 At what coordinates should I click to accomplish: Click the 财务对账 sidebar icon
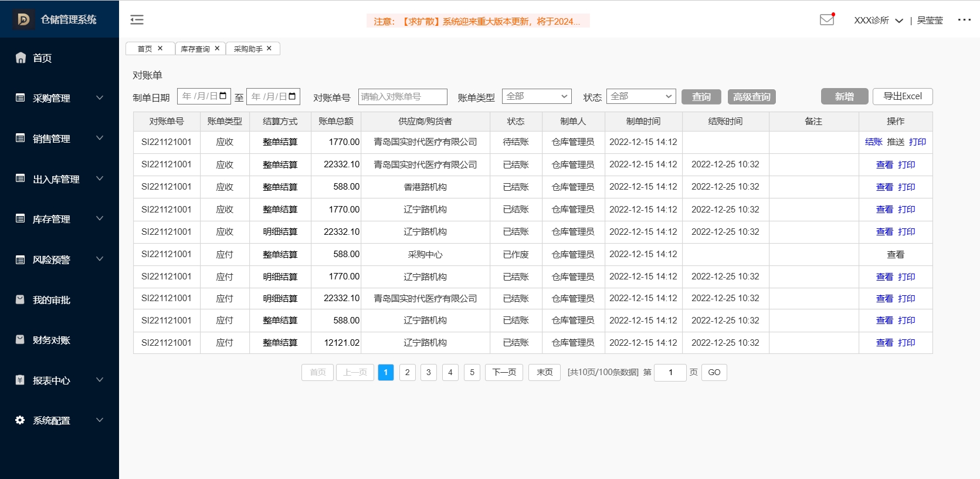(21, 339)
